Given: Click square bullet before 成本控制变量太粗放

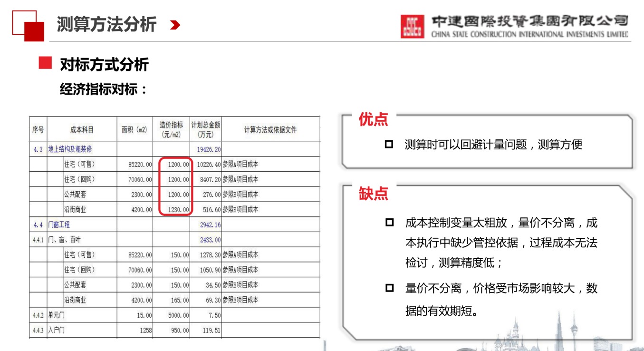Looking at the screenshot, I should [x=389, y=223].
